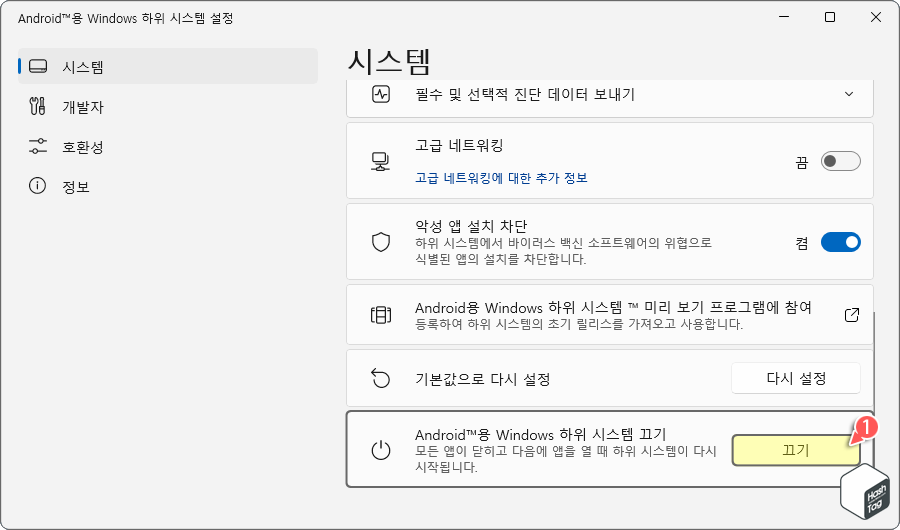Viewport: 900px width, 530px height.
Task: Click the shield icon for 악성 앱 설치 차단
Action: pyautogui.click(x=381, y=242)
